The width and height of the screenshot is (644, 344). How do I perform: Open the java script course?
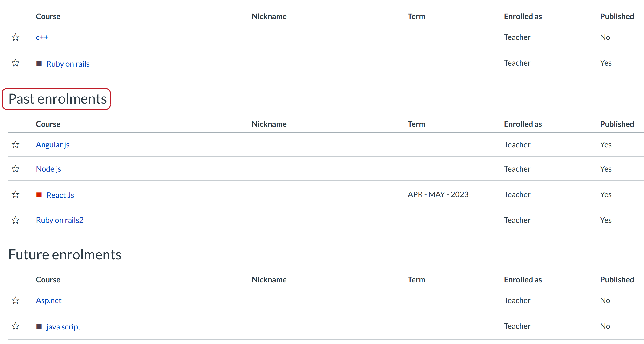click(63, 327)
